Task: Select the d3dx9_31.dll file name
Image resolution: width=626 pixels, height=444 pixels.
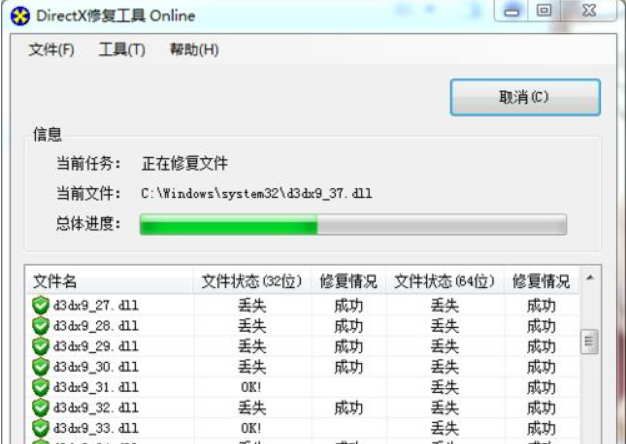Action: coord(96,387)
